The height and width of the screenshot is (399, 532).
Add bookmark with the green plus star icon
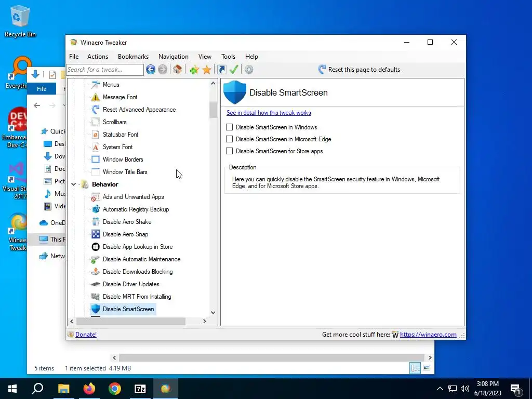click(194, 70)
